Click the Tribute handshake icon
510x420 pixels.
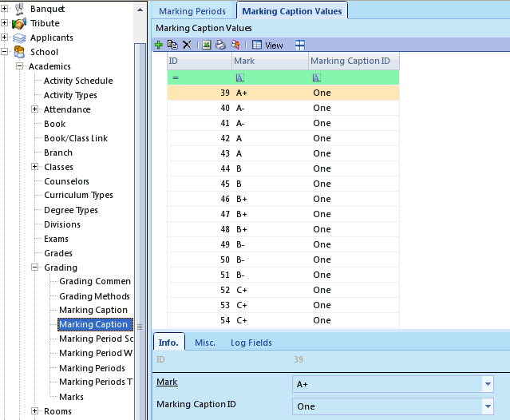[19, 23]
